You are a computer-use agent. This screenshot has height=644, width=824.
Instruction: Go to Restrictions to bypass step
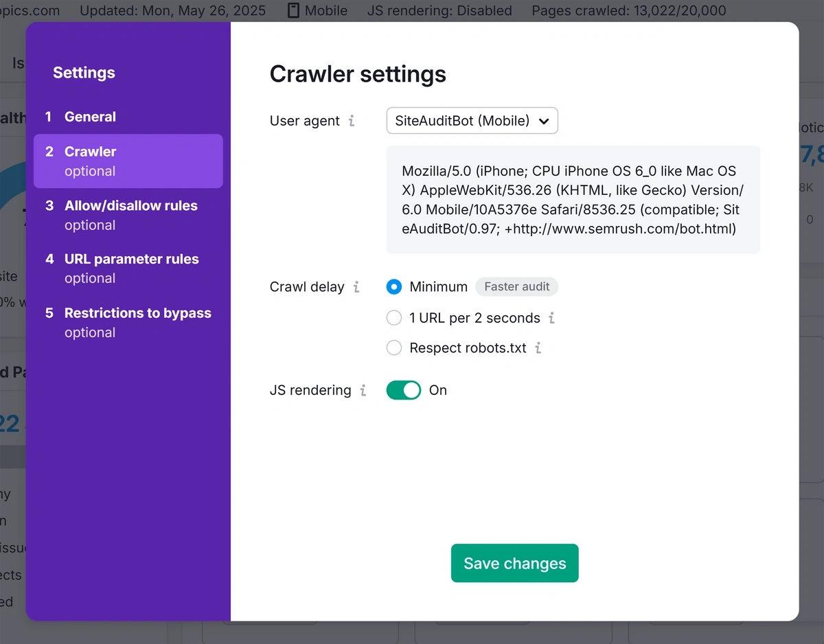pyautogui.click(x=128, y=323)
